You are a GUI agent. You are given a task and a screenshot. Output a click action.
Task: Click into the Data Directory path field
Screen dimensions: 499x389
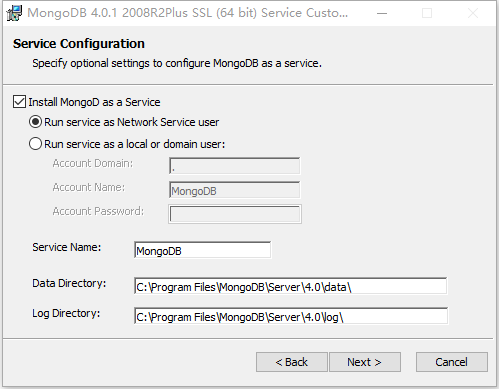(x=291, y=286)
